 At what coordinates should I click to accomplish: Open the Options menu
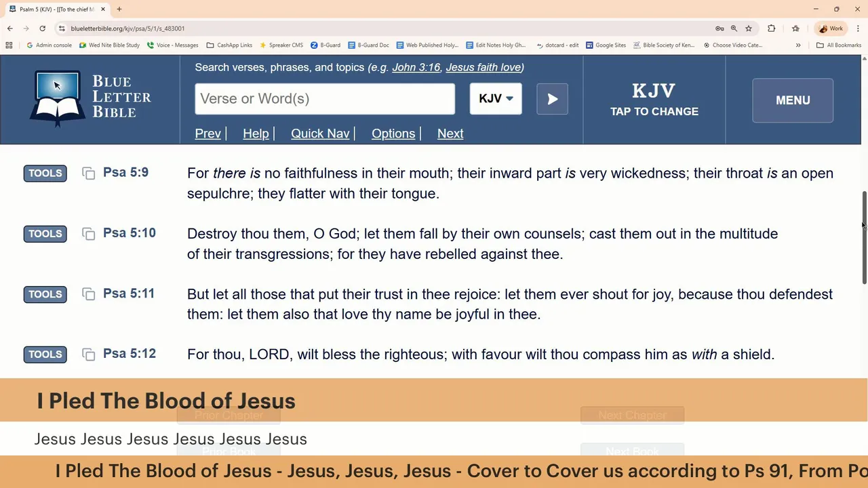point(393,134)
